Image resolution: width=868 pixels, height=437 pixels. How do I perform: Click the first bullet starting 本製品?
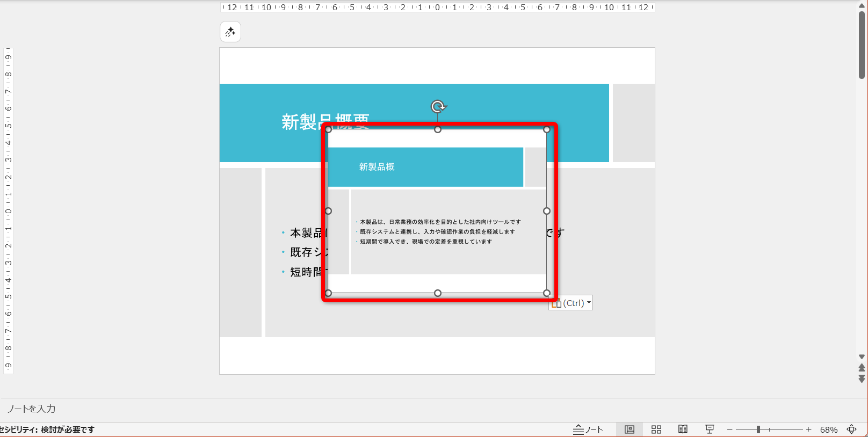[x=307, y=233]
